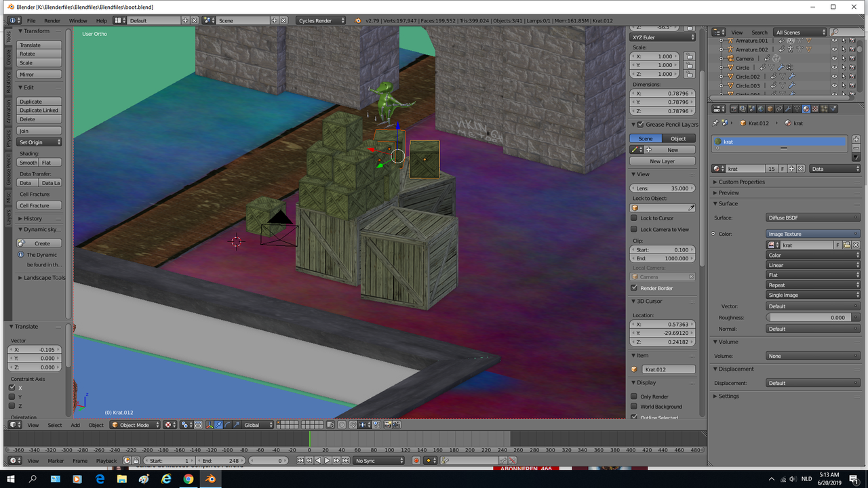Screen dimensions: 868x488
Task: Click the Mirror button
Action: click(39, 75)
